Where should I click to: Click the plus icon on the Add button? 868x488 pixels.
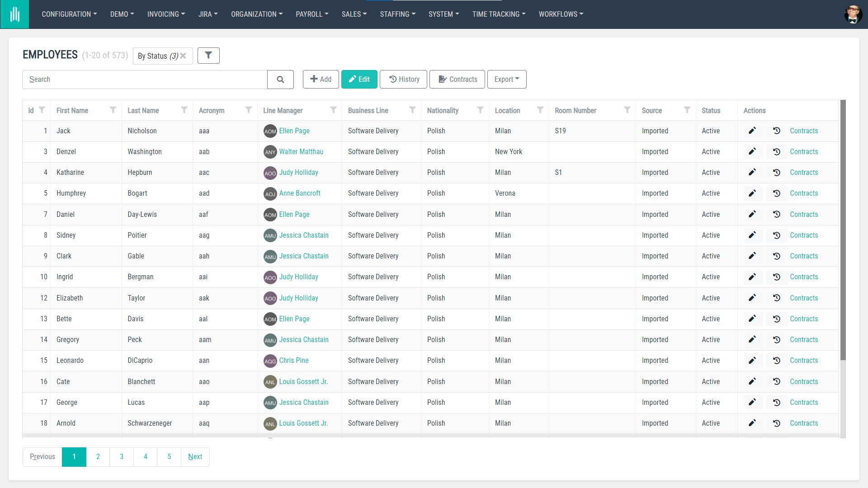[x=314, y=79]
